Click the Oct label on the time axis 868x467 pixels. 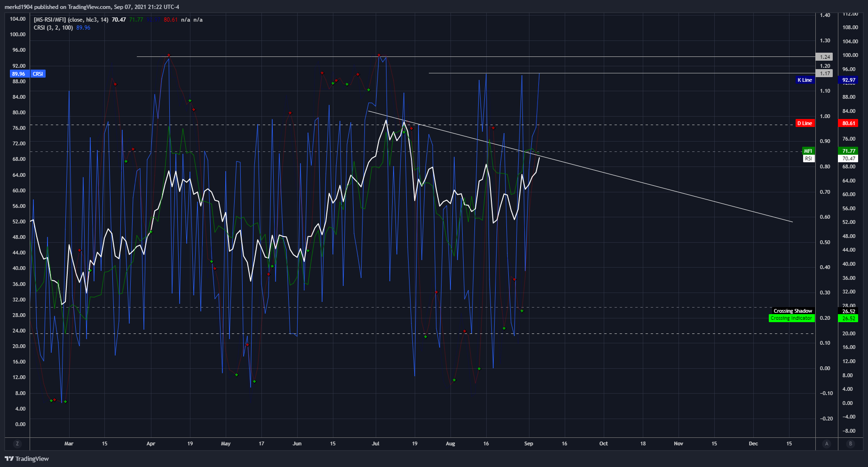[x=603, y=443]
